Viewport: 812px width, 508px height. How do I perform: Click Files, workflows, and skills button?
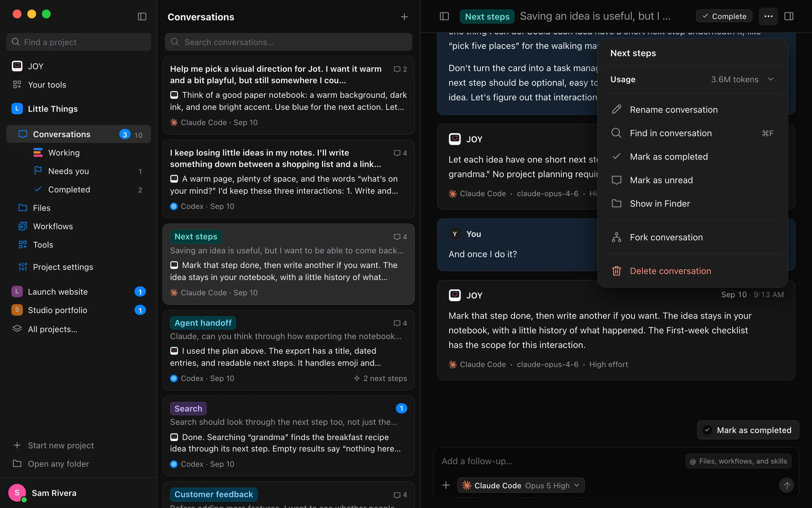[738, 461]
